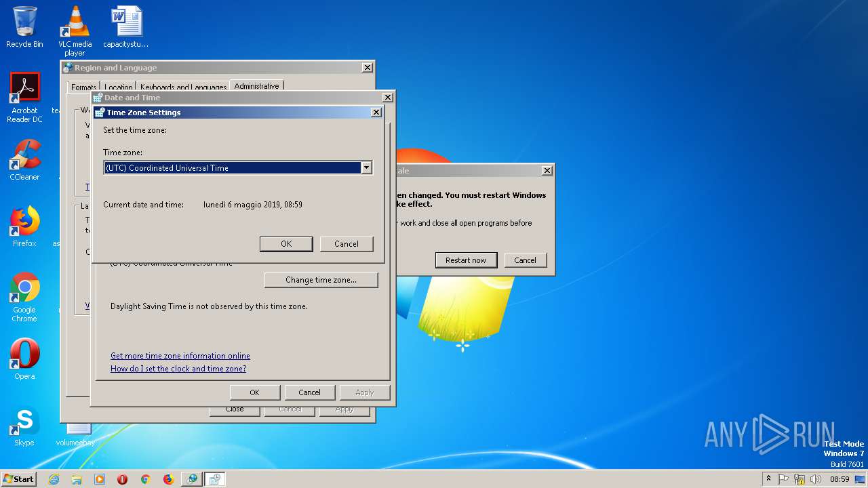Viewport: 868px width, 488px height.
Task: Launch Google Chrome from desktop shortcut
Action: (24, 297)
